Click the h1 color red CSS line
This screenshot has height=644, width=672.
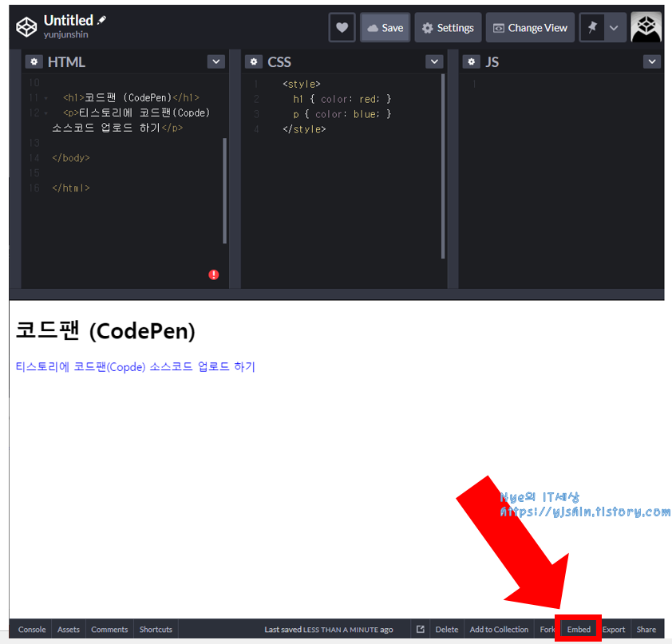click(342, 99)
